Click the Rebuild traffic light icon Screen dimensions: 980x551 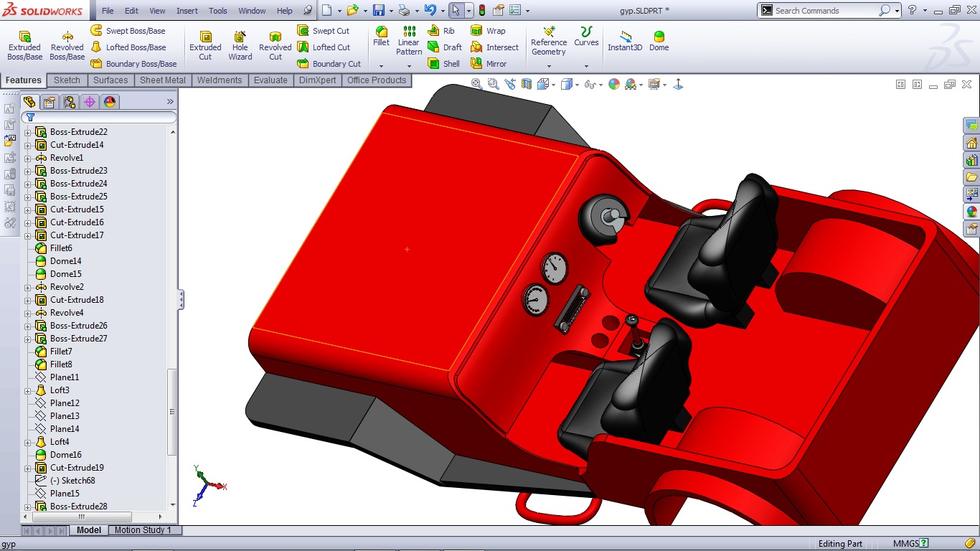482,11
